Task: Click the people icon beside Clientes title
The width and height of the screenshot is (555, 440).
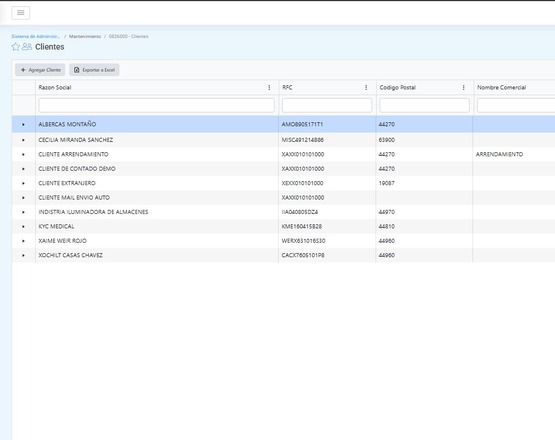Action: 27,47
